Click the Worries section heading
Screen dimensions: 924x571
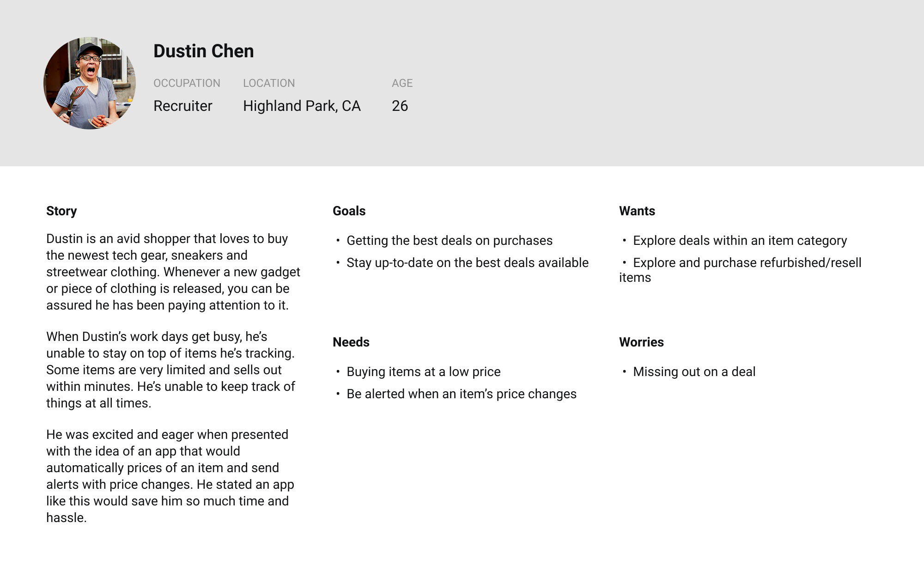[x=641, y=342]
